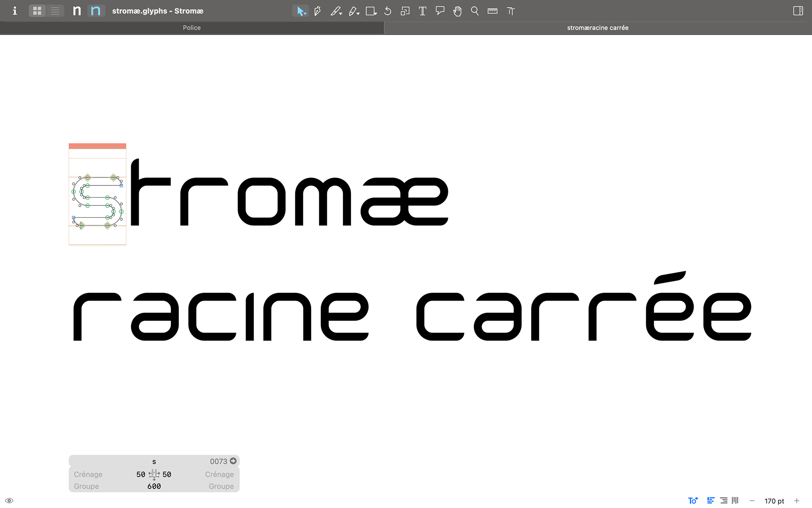Click the right Crénage field

point(219,475)
